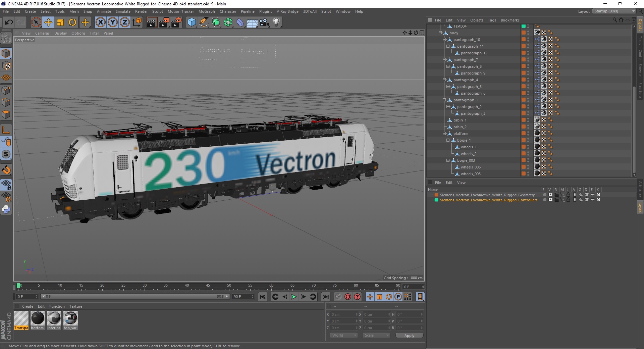644x349 pixels.
Task: Select the Transpa material thumbnail
Action: 21,320
